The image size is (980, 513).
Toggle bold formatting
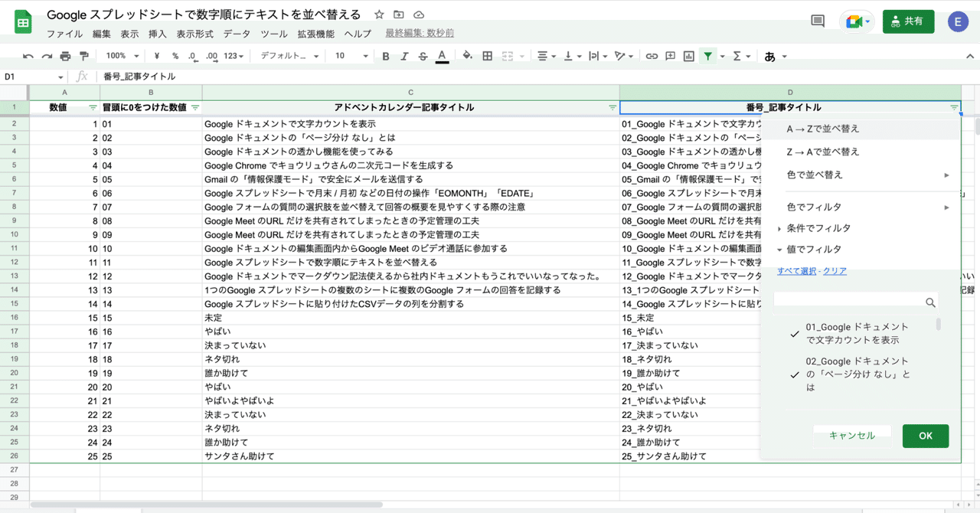tap(385, 56)
